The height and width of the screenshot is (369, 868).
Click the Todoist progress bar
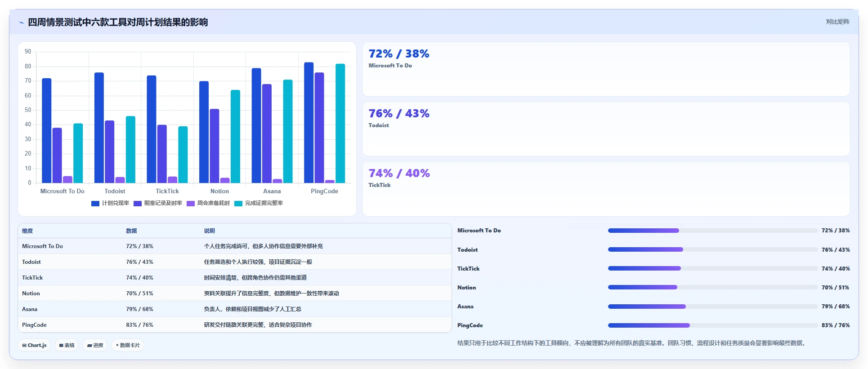pos(713,249)
